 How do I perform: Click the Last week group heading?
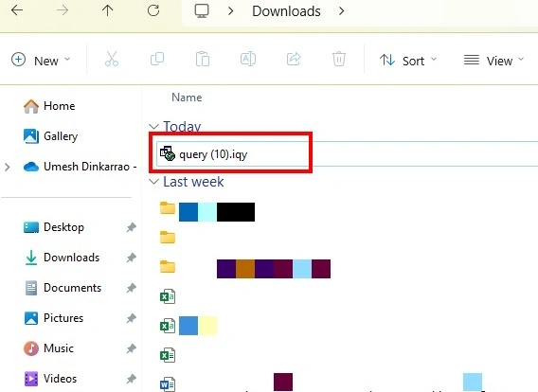pyautogui.click(x=193, y=182)
